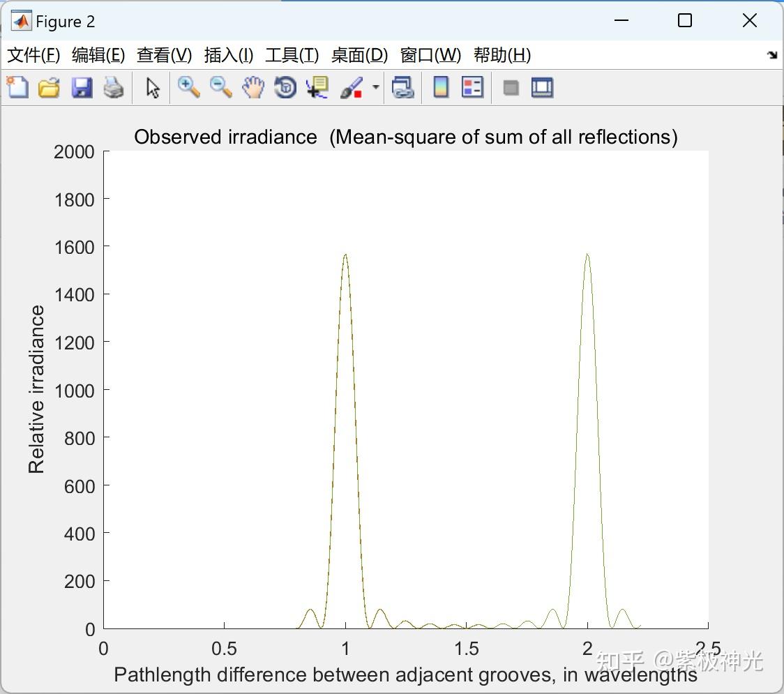Click the MATLAB logo in the title bar
The width and height of the screenshot is (784, 694).
[x=21, y=21]
